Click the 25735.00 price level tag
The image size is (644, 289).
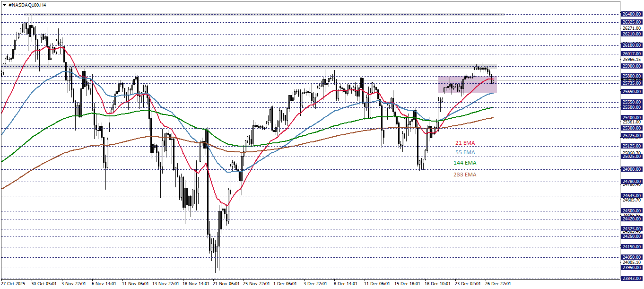click(632, 83)
